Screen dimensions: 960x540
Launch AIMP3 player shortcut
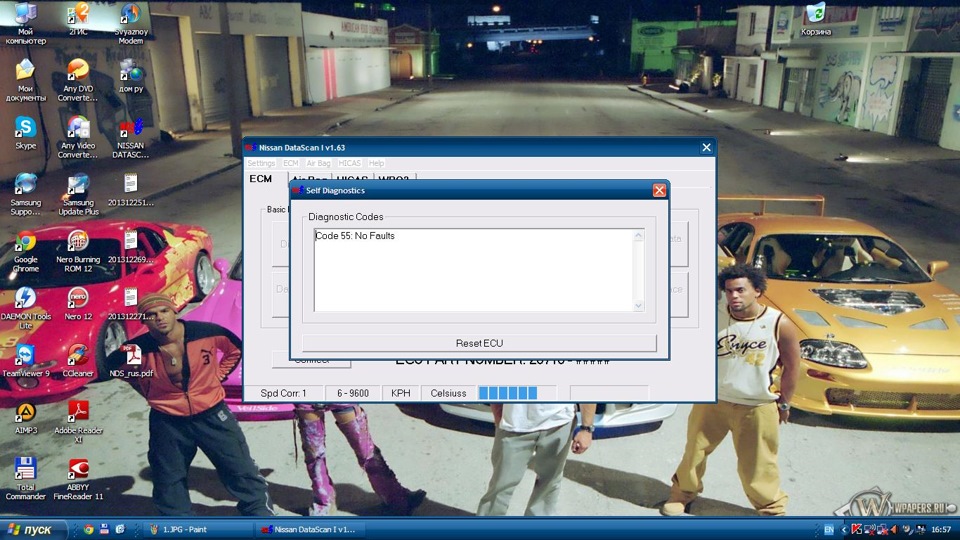point(25,418)
